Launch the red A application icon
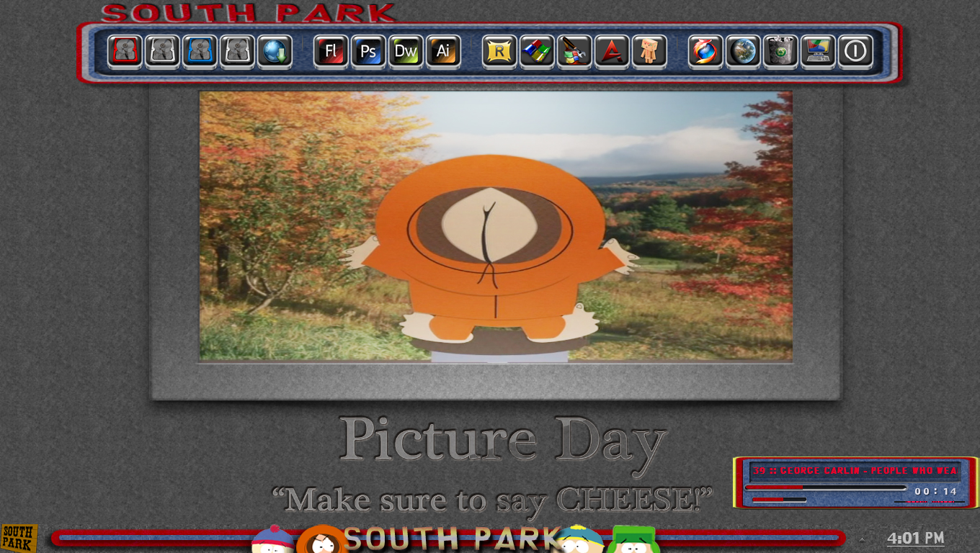Screen dimensions: 980x553 point(612,52)
